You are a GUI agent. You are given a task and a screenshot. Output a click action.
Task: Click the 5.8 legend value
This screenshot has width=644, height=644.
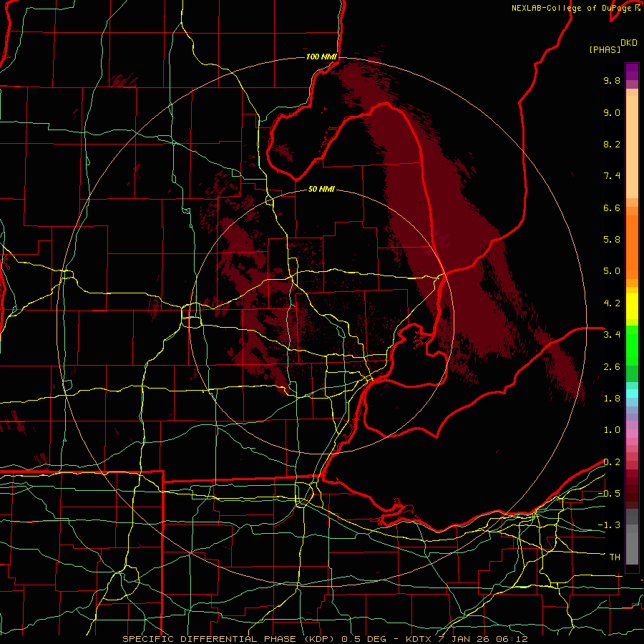[x=612, y=240]
